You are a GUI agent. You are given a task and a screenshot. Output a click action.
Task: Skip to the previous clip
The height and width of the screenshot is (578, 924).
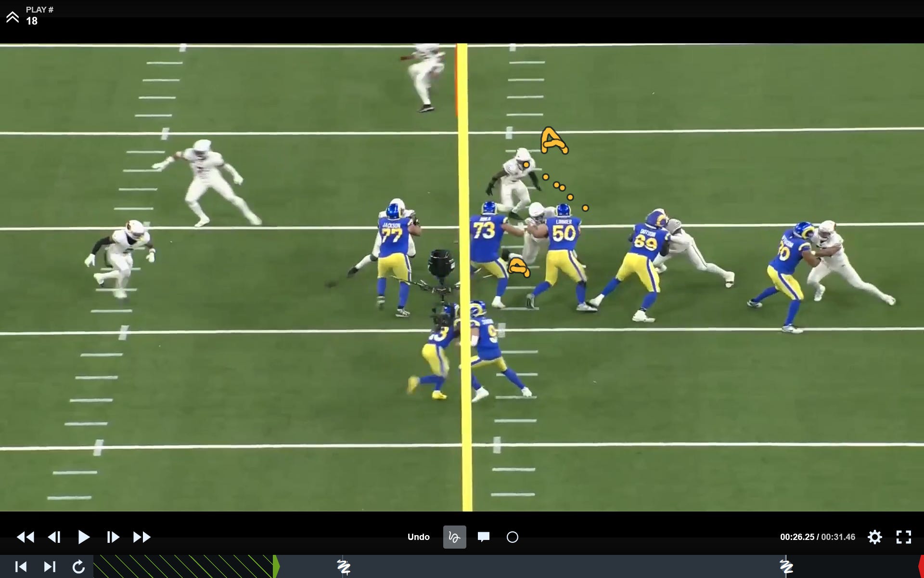tap(21, 566)
